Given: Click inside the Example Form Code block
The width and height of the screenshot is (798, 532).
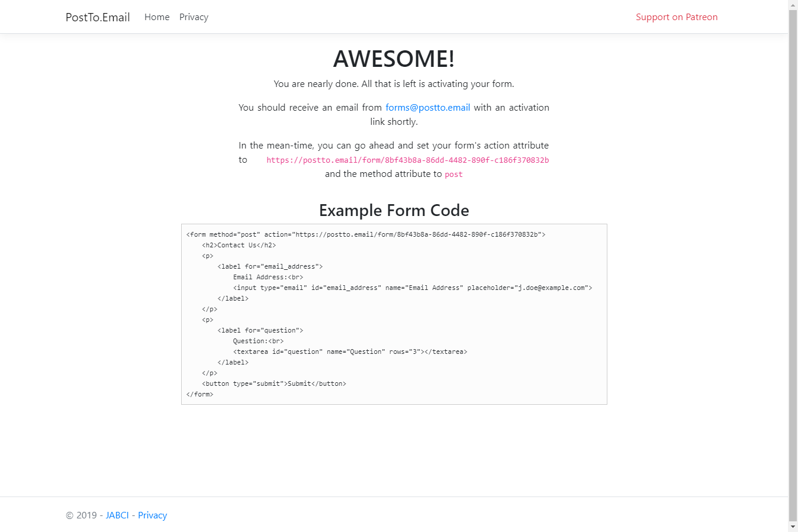Looking at the screenshot, I should tap(394, 314).
